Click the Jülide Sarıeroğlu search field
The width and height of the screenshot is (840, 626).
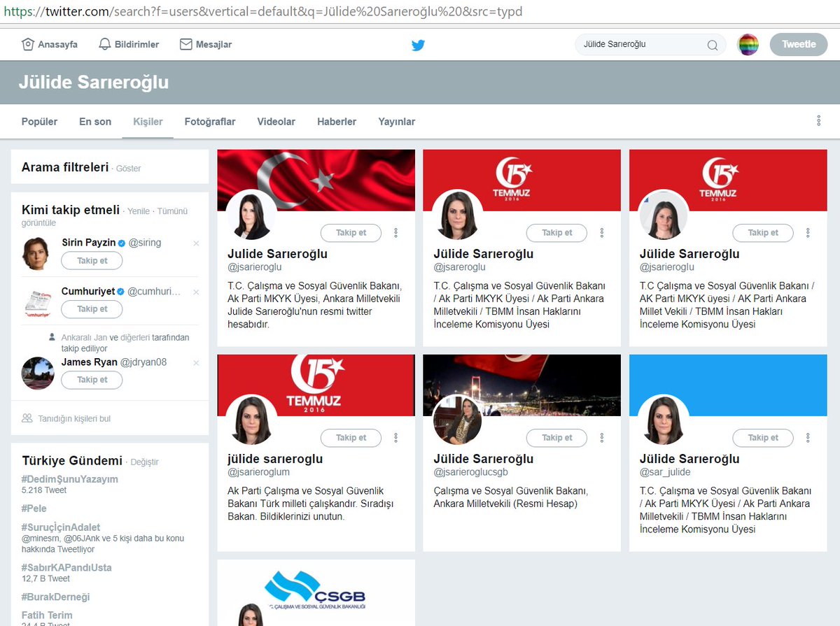pyautogui.click(x=640, y=45)
